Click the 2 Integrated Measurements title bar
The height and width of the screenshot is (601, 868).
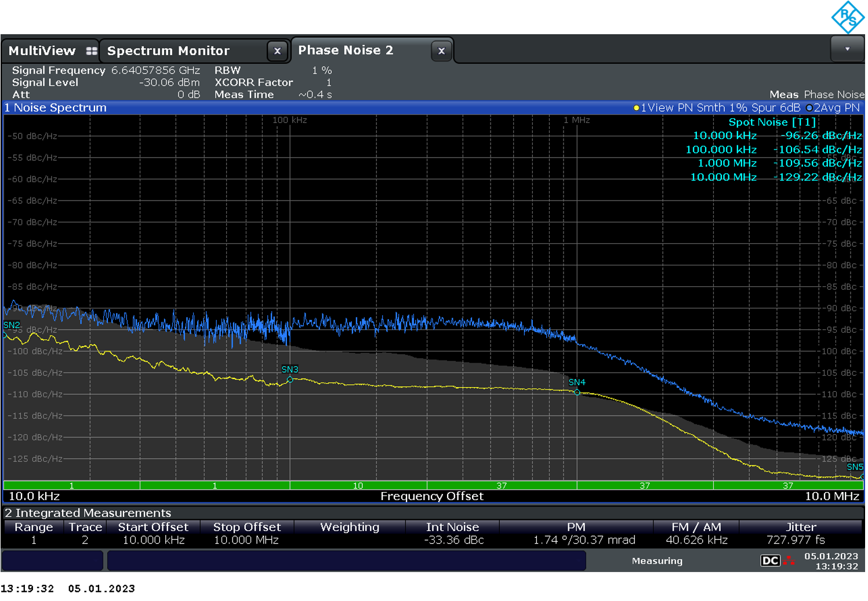click(x=434, y=513)
